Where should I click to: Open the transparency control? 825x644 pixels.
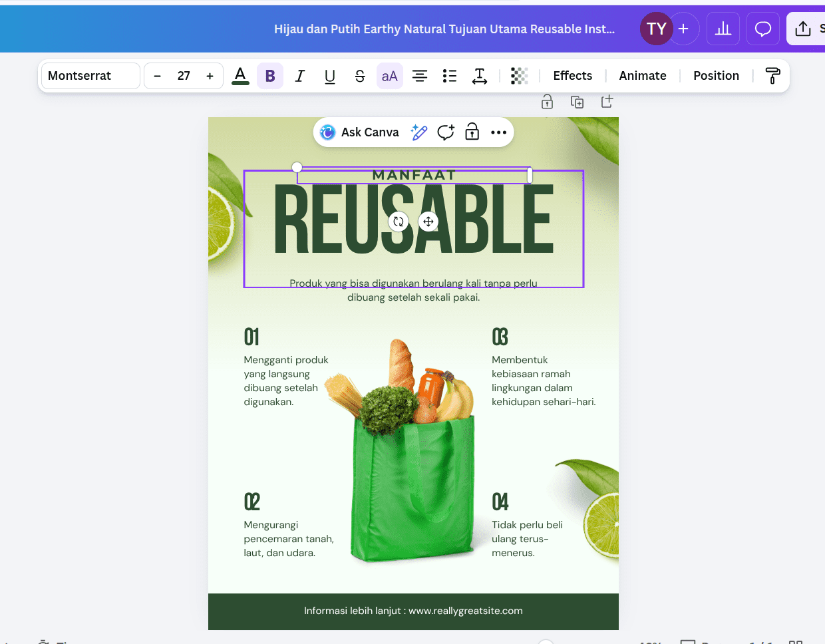519,76
